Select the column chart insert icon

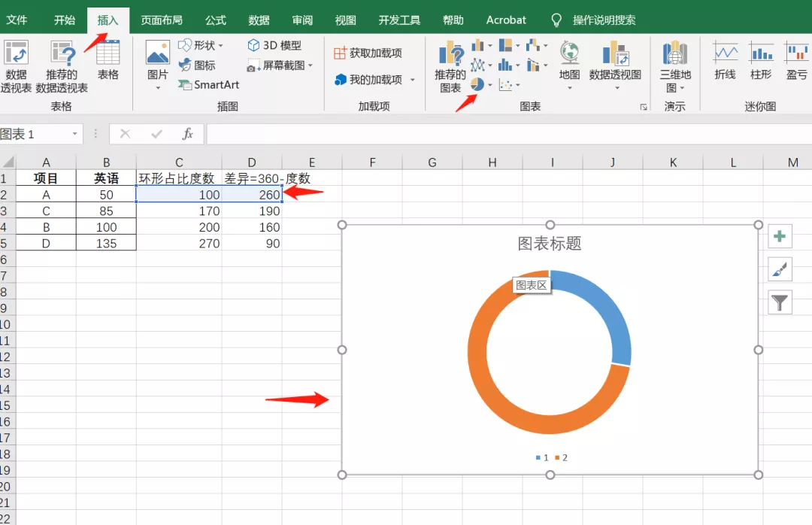477,46
